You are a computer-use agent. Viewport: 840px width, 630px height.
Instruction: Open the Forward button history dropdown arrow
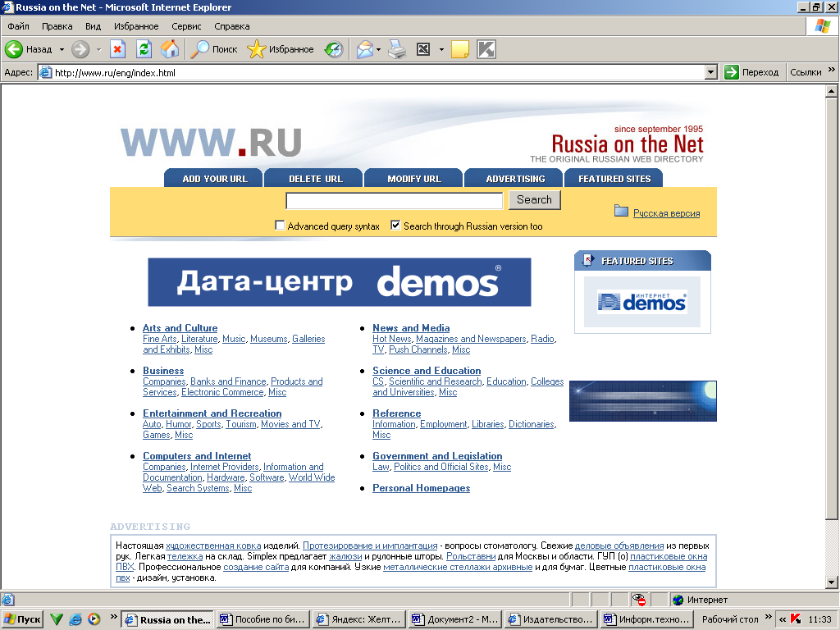pyautogui.click(x=98, y=49)
